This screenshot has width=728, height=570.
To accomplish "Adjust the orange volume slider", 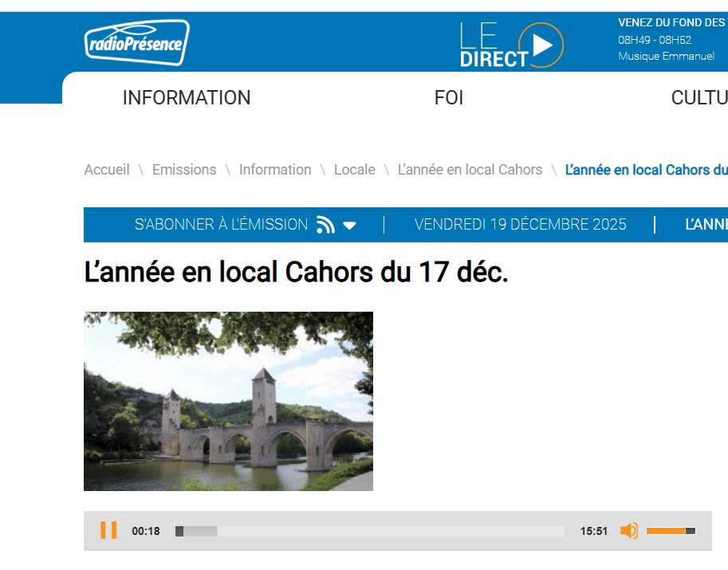I will (x=671, y=531).
